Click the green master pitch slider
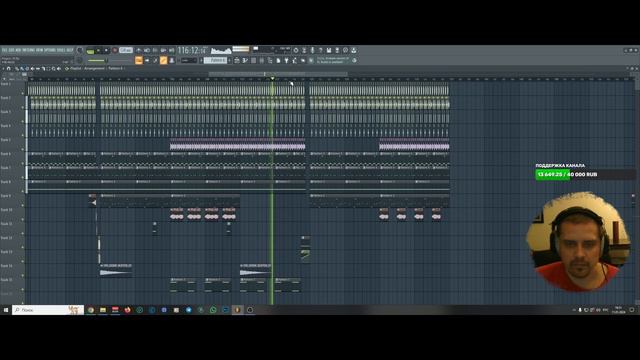 [97, 60]
